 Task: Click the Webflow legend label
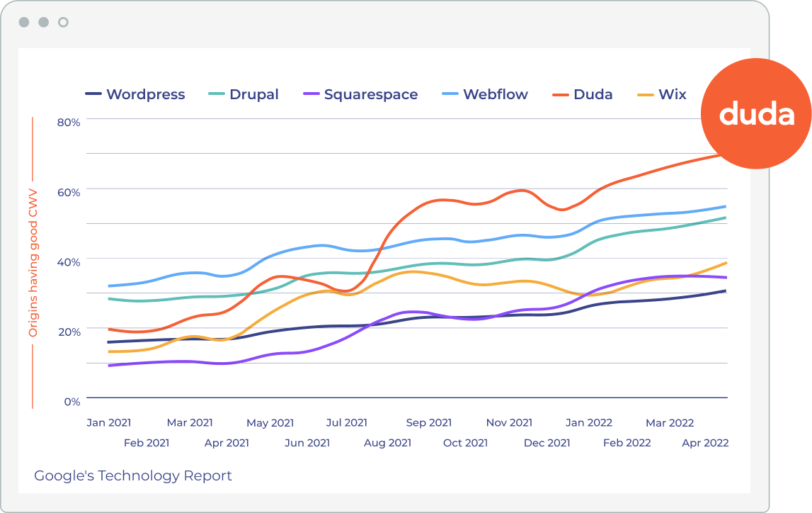coord(496,94)
